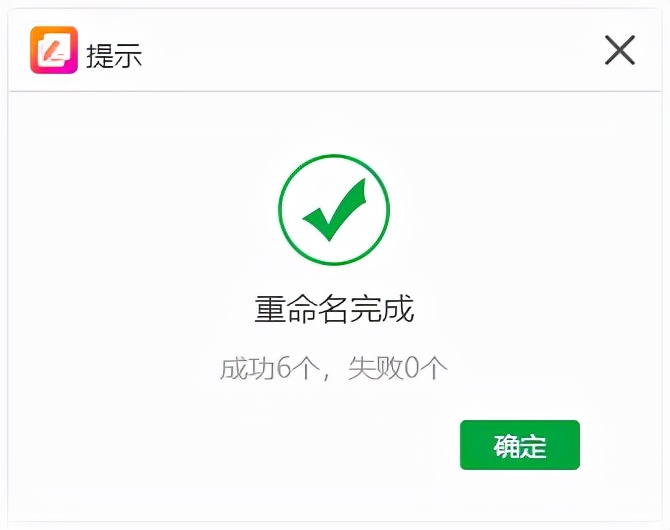
Task: Click the green checkmark success icon
Action: click(334, 209)
